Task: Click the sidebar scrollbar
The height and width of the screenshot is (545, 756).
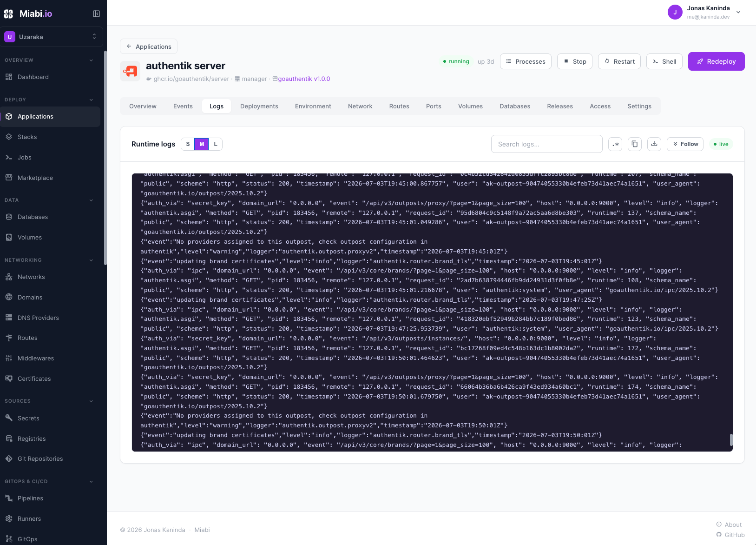Action: [105, 158]
